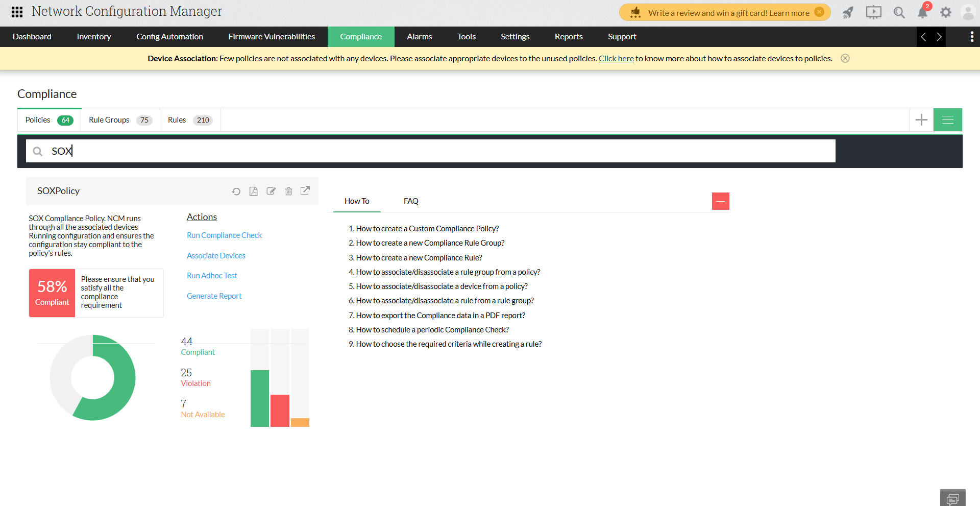Image resolution: width=980 pixels, height=506 pixels.
Task: Select the Policies tab
Action: coord(50,120)
